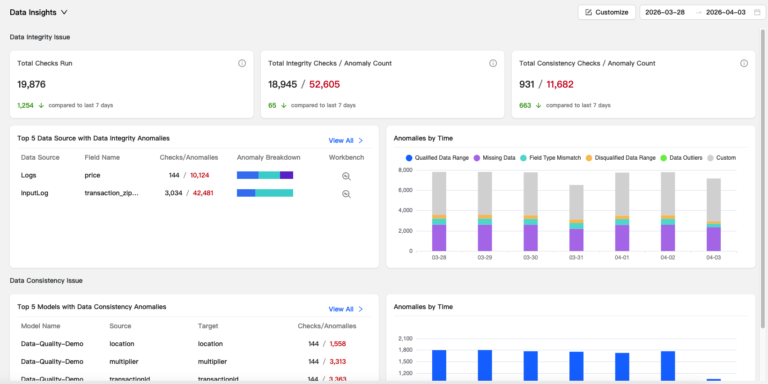Click info icon on Total Checks Run card

242,63
